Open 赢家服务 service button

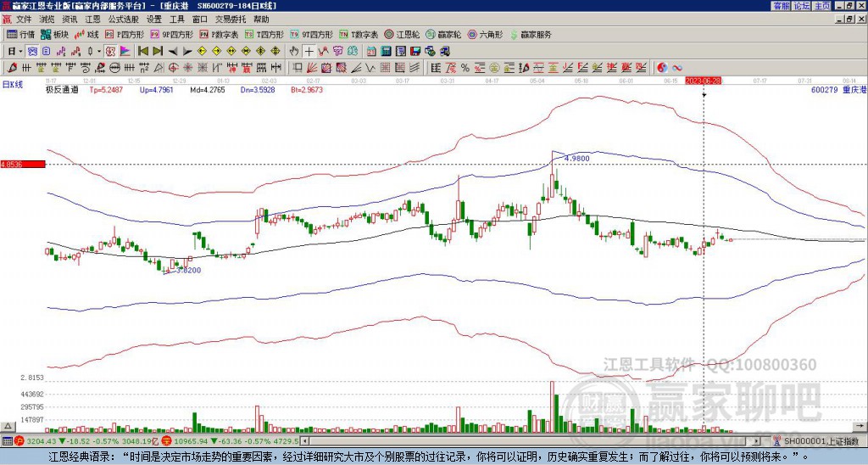coord(531,34)
